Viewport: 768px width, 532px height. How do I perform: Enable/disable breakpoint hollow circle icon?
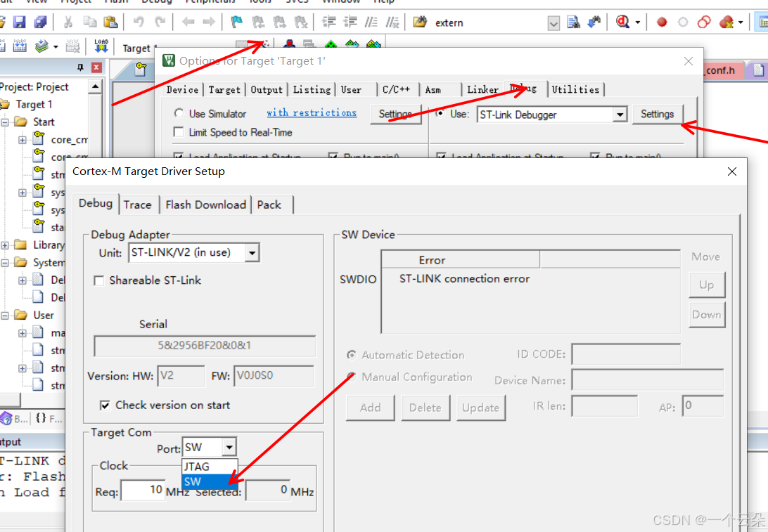[x=683, y=22]
